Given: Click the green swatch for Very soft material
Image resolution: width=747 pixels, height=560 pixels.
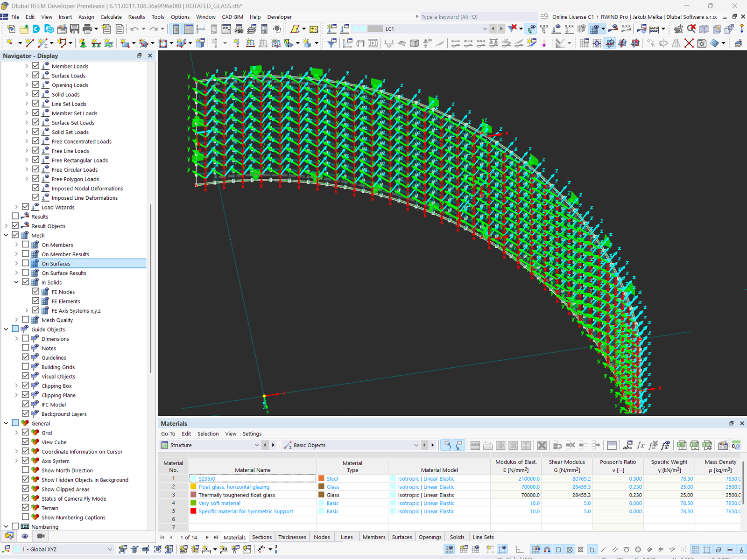Looking at the screenshot, I should (x=193, y=503).
